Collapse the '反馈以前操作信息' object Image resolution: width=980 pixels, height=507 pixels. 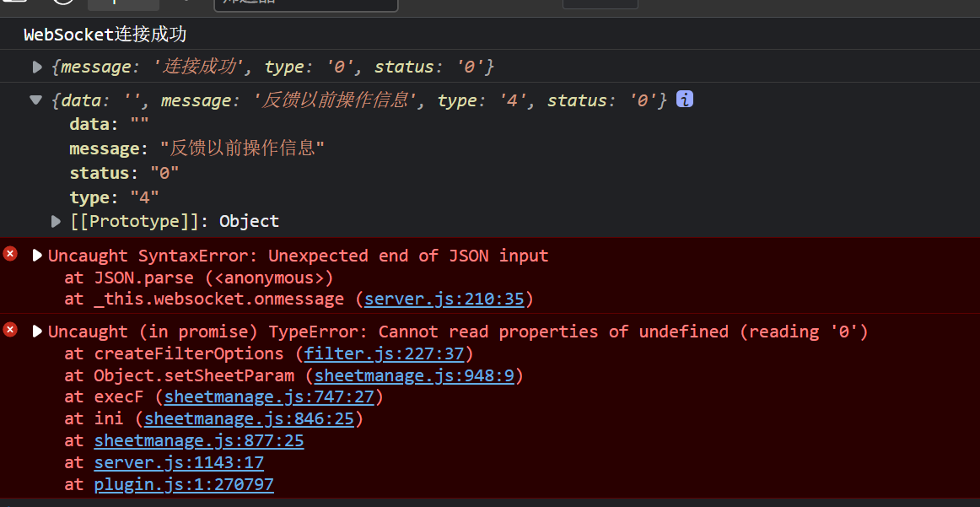(35, 99)
